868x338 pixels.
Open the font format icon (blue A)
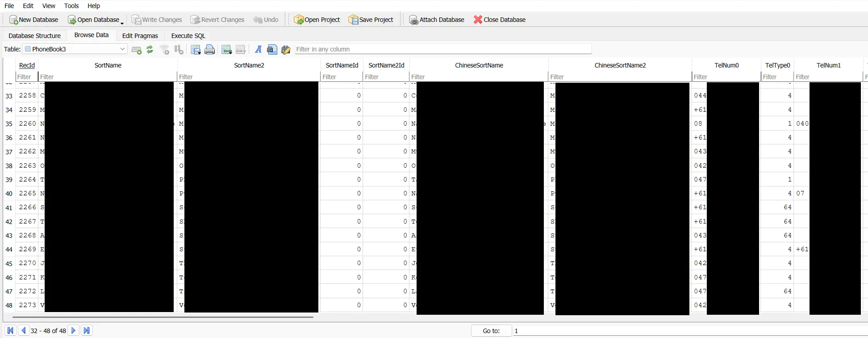(x=258, y=50)
